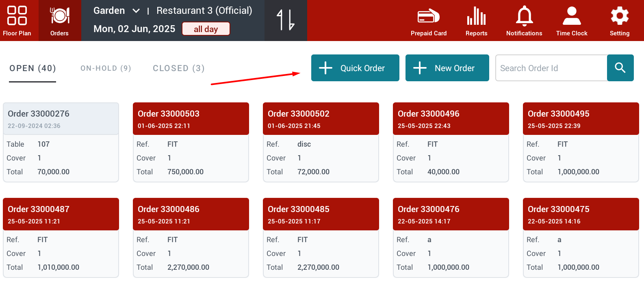
Task: Click the New Order button
Action: (447, 68)
